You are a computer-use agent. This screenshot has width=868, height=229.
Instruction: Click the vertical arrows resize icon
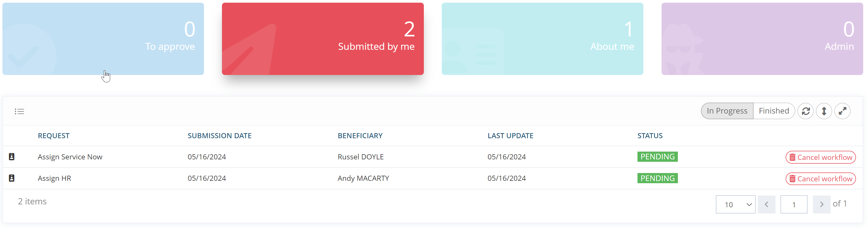coord(824,111)
